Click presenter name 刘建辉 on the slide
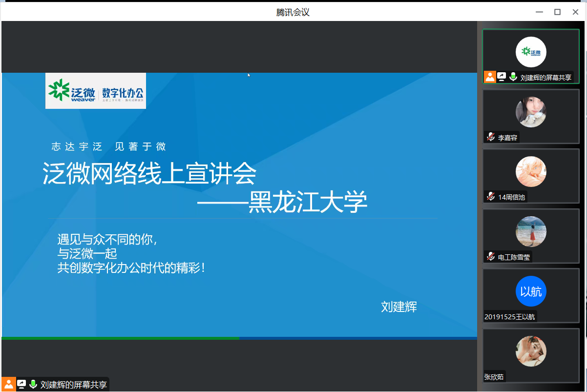Image resolution: width=587 pixels, height=392 pixels. click(399, 307)
